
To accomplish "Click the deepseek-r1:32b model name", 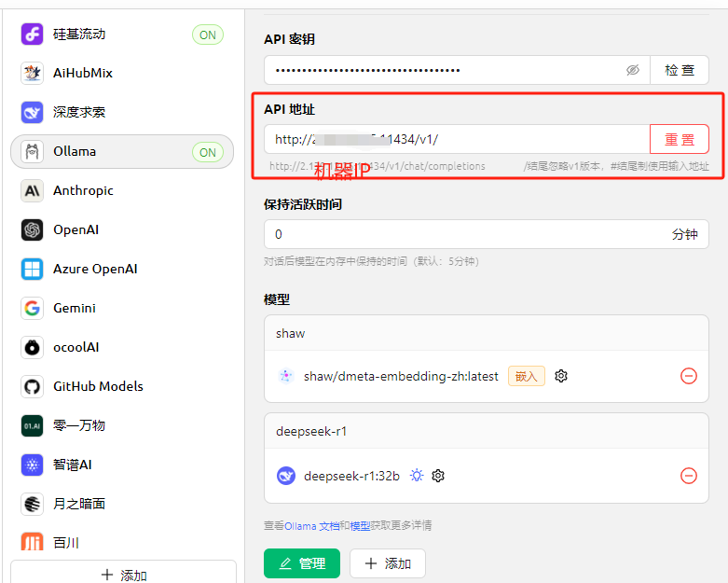I will (351, 476).
